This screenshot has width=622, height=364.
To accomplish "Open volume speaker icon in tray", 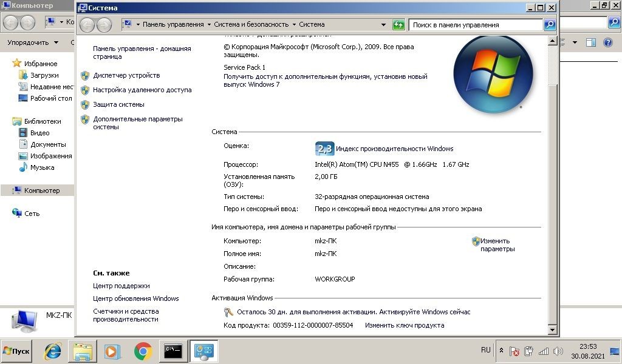I will 558,351.
